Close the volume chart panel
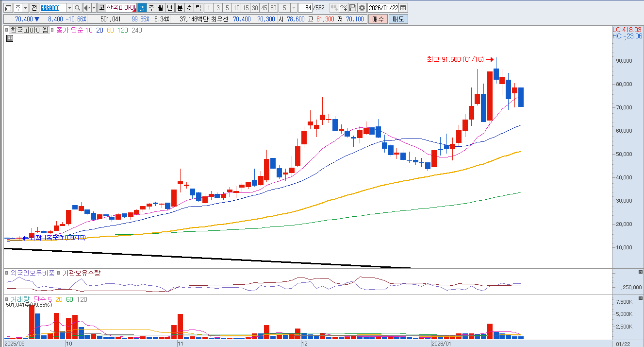The width and height of the screenshot is (644, 347). 640,298
